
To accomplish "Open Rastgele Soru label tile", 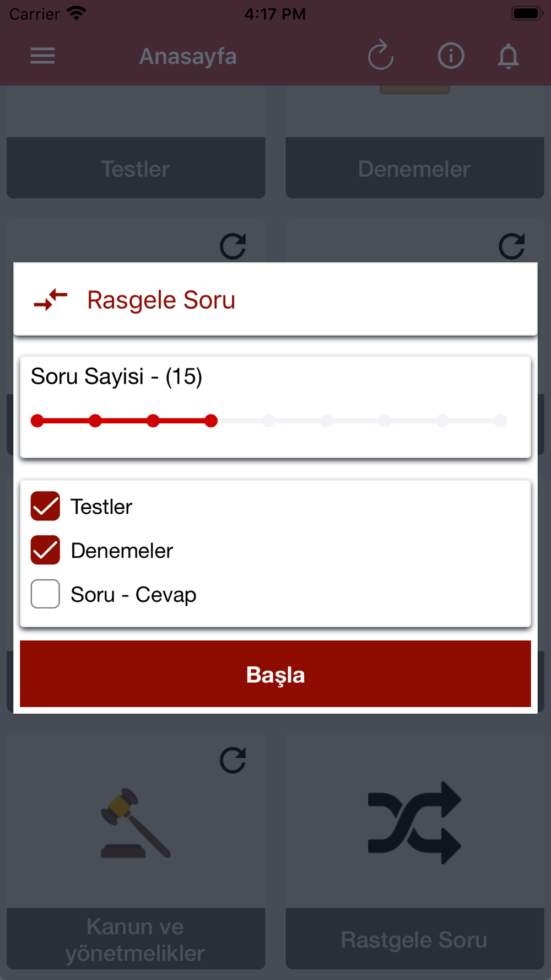I will 415,939.
